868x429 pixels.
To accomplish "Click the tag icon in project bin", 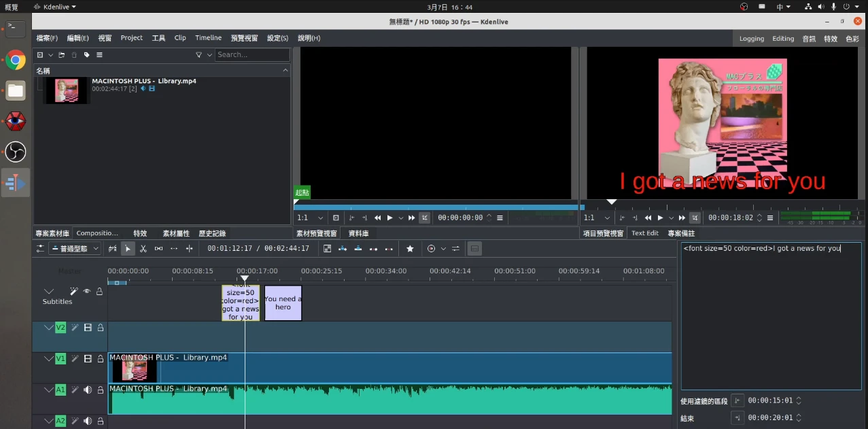I will [86, 55].
